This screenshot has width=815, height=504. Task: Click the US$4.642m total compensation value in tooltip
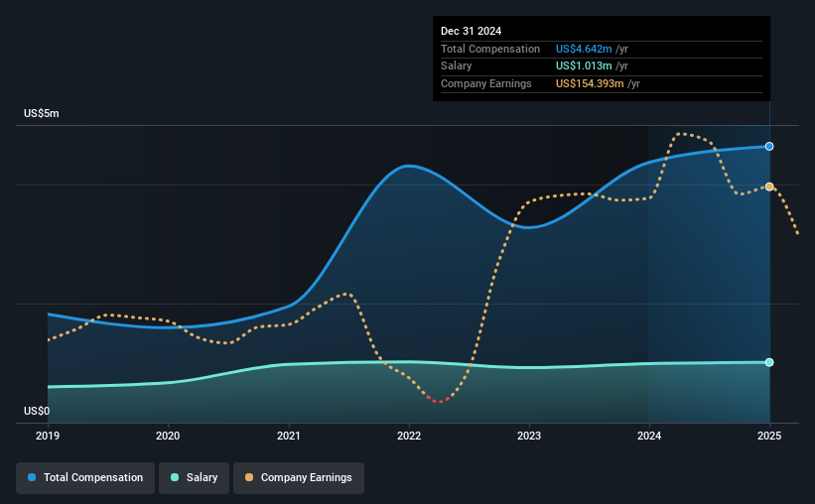[x=583, y=49]
